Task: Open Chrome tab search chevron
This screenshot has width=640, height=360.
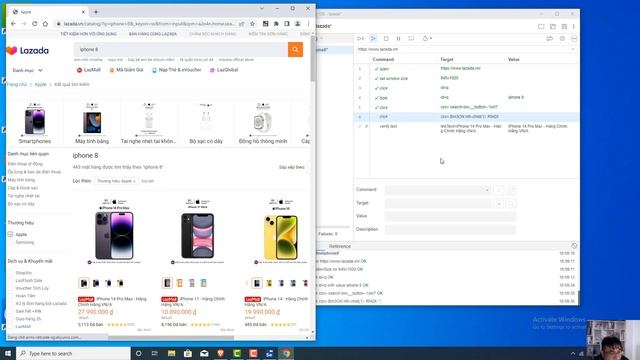Action: (x=262, y=9)
